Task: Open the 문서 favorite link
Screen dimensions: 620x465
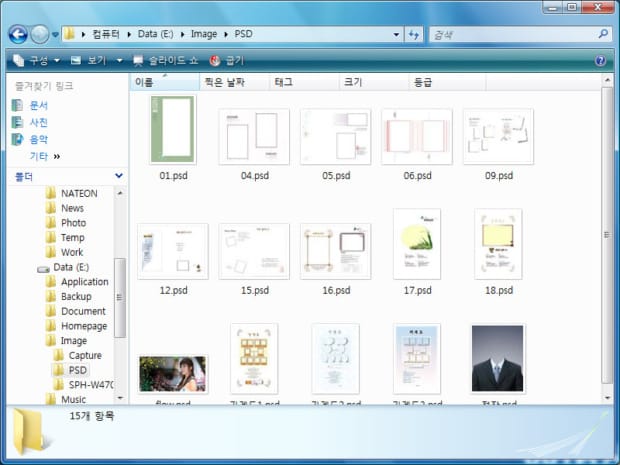Action: (38, 105)
